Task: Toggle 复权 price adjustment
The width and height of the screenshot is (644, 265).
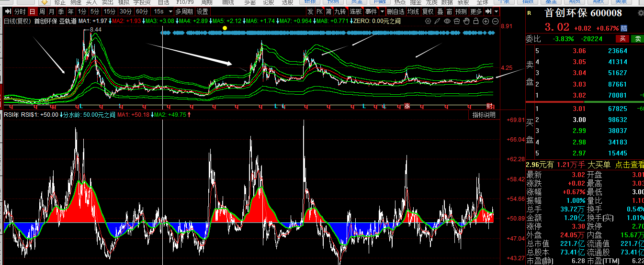Action: coord(428,11)
